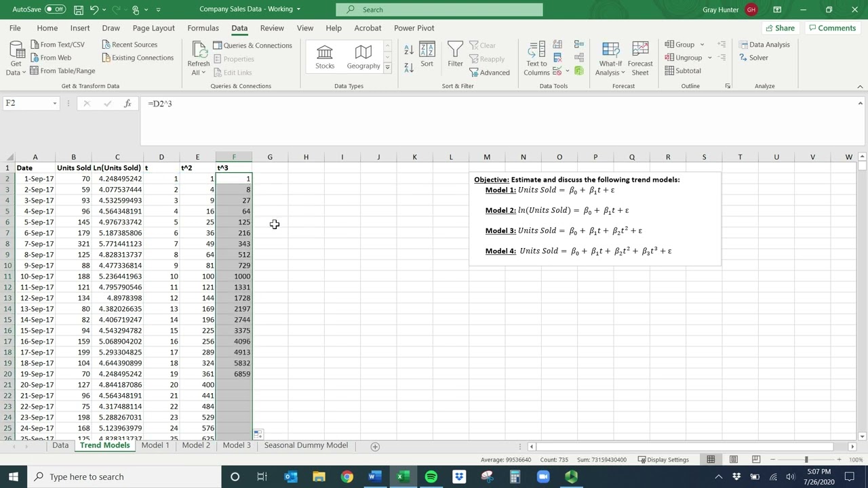Toggle Touch/Mouse mode icon
Screen dimensions: 868x488
click(x=136, y=9)
